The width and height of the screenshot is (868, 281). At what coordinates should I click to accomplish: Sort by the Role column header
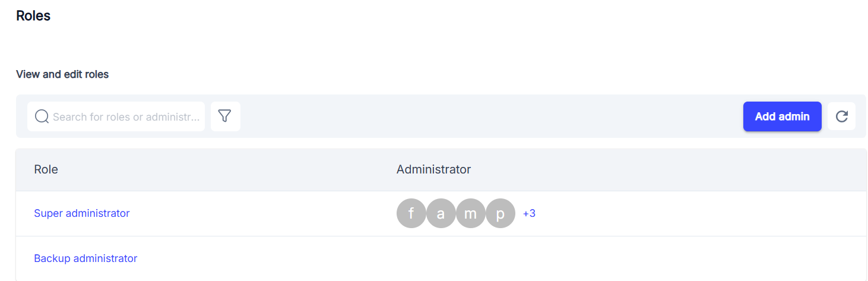tap(46, 169)
